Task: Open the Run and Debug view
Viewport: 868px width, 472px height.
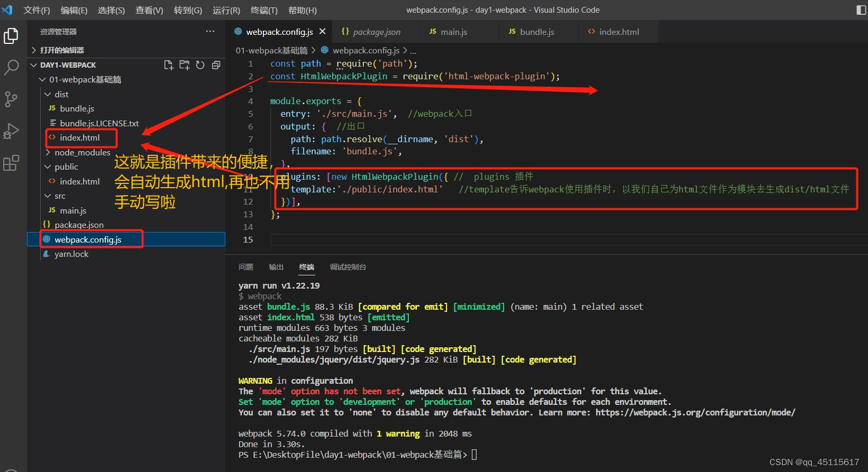Action: point(11,131)
